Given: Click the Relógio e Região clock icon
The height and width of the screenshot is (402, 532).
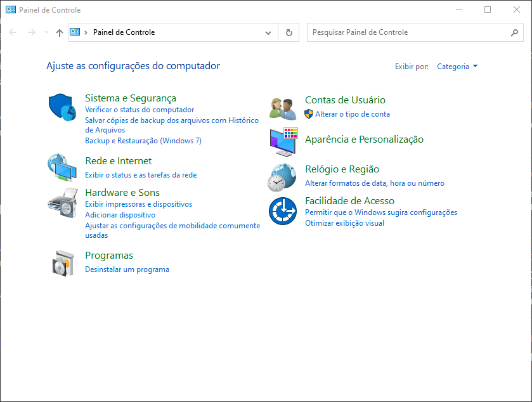Looking at the screenshot, I should tap(282, 178).
